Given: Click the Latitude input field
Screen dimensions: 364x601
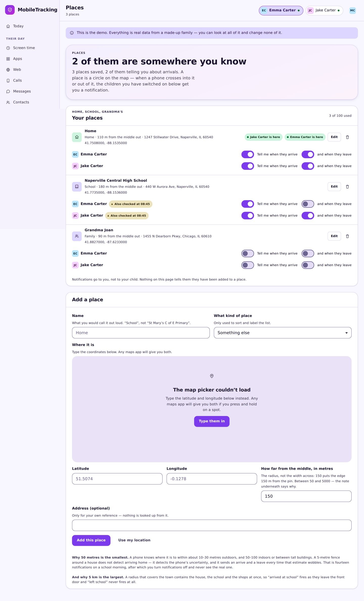Looking at the screenshot, I should 117,479.
